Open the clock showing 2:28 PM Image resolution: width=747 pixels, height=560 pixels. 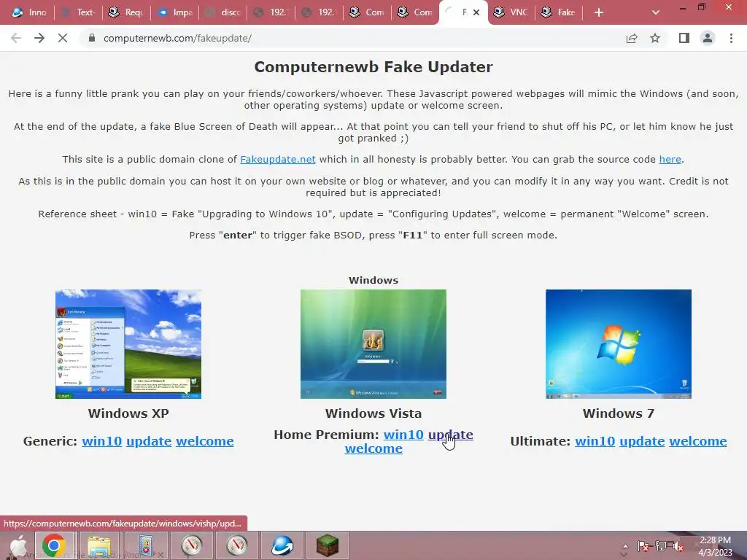click(715, 546)
